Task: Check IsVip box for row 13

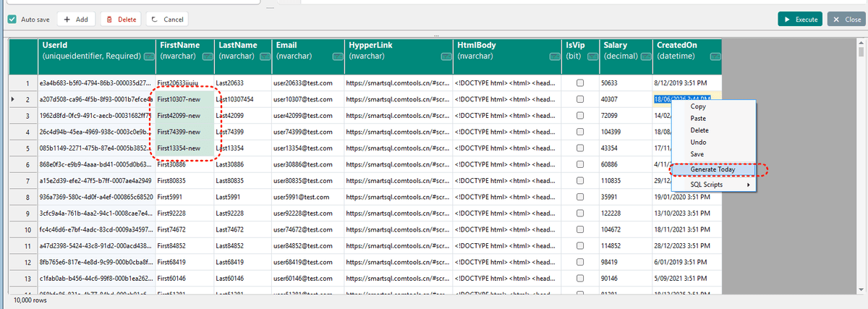Action: click(x=579, y=279)
